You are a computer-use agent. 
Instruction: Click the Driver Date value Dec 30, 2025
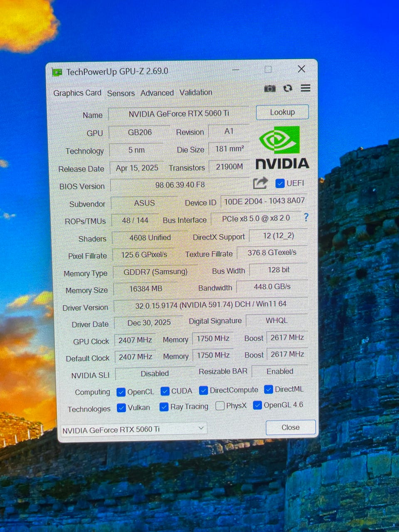pyautogui.click(x=149, y=323)
